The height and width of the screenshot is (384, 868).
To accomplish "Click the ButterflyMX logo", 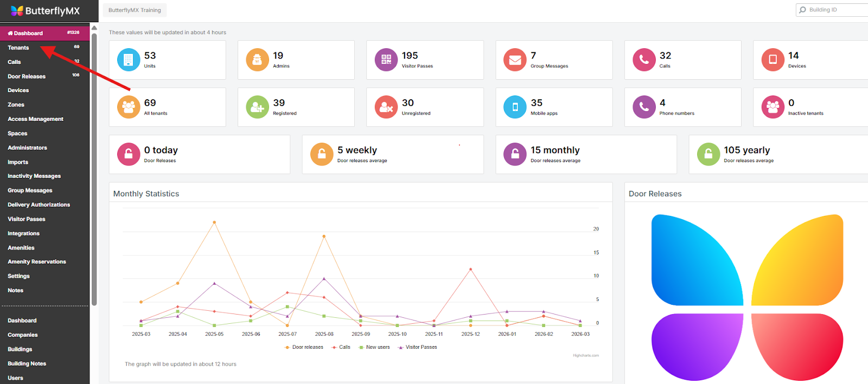I will (45, 11).
